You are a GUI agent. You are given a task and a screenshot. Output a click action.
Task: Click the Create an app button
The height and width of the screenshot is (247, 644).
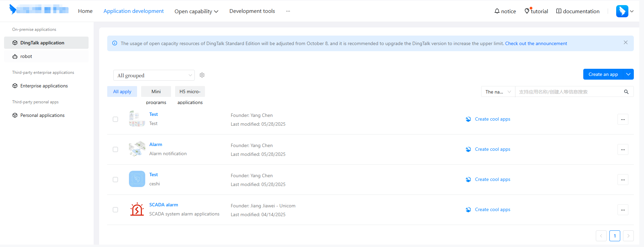(x=603, y=74)
